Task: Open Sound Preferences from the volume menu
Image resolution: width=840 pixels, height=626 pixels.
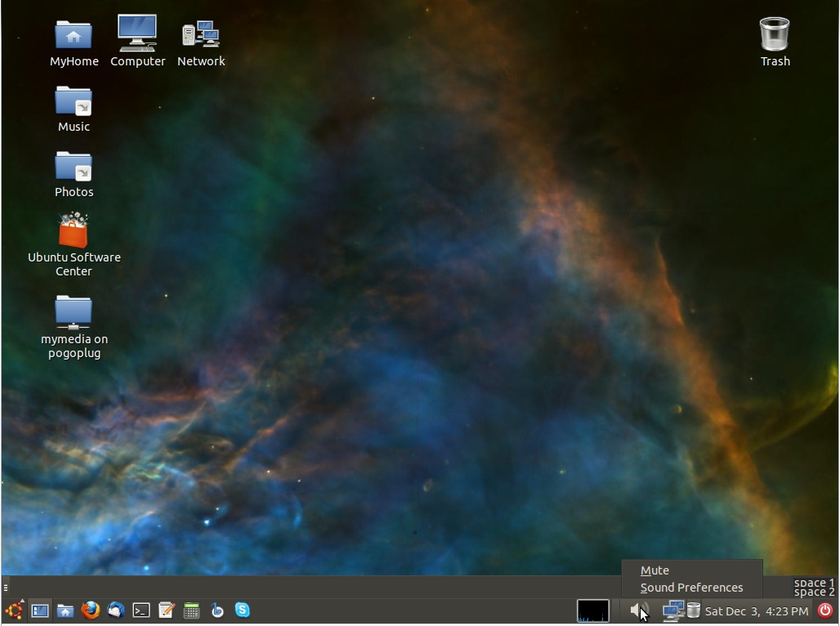Action: (x=691, y=588)
